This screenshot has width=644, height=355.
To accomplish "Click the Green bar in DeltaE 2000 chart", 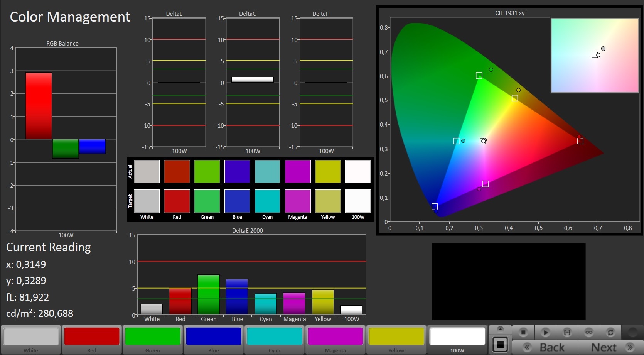I will [209, 295].
